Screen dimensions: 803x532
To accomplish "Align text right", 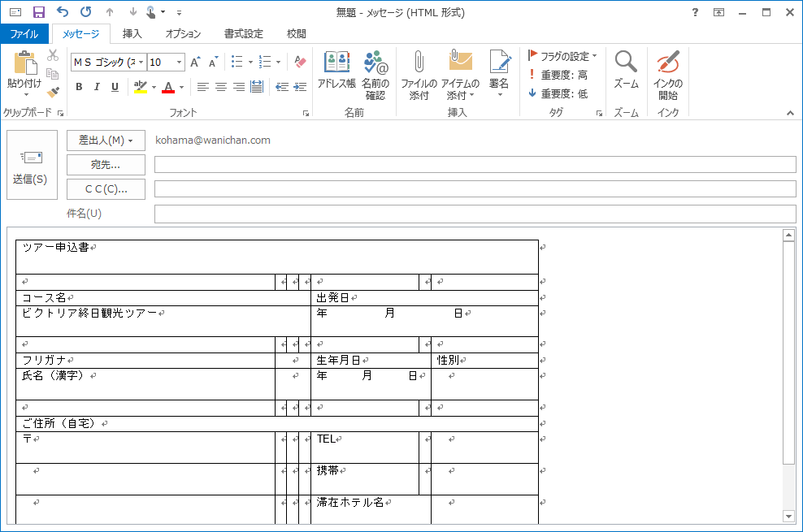I will [239, 87].
